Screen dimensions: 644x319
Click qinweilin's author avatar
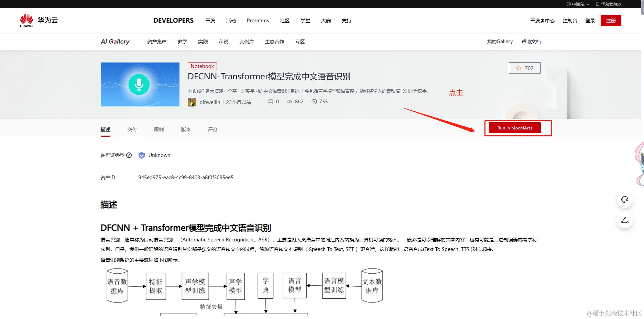[192, 102]
